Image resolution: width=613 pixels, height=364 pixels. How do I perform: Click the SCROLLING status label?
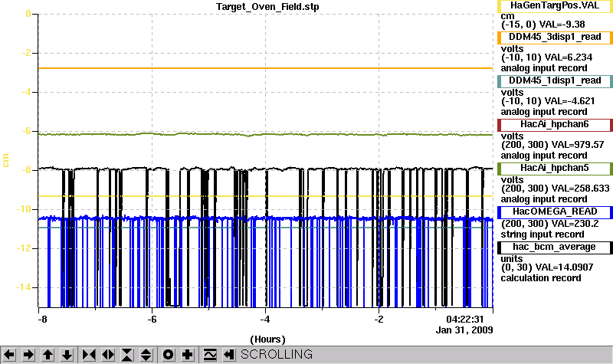click(x=277, y=354)
